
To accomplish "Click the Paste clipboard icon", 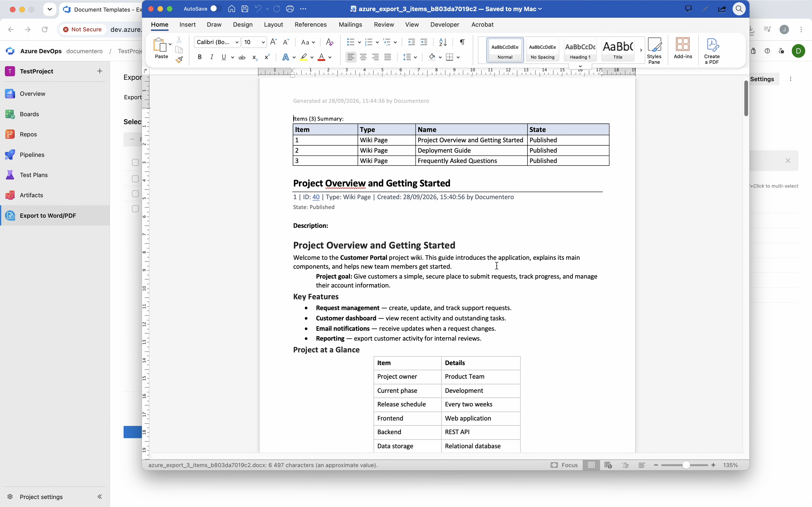I will click(x=160, y=44).
